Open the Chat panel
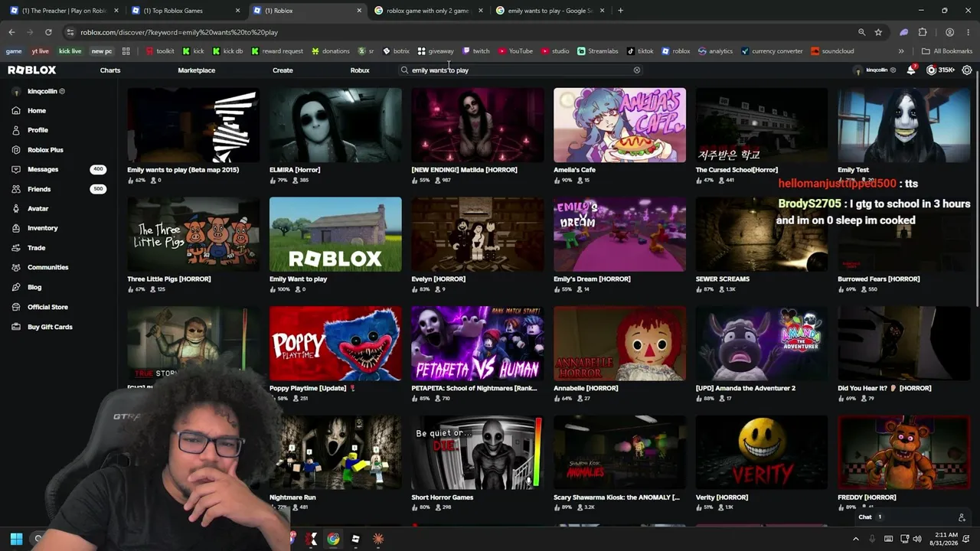 coord(909,517)
